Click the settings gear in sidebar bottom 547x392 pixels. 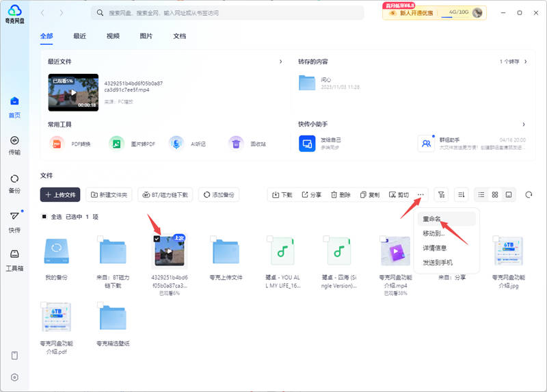click(x=14, y=377)
